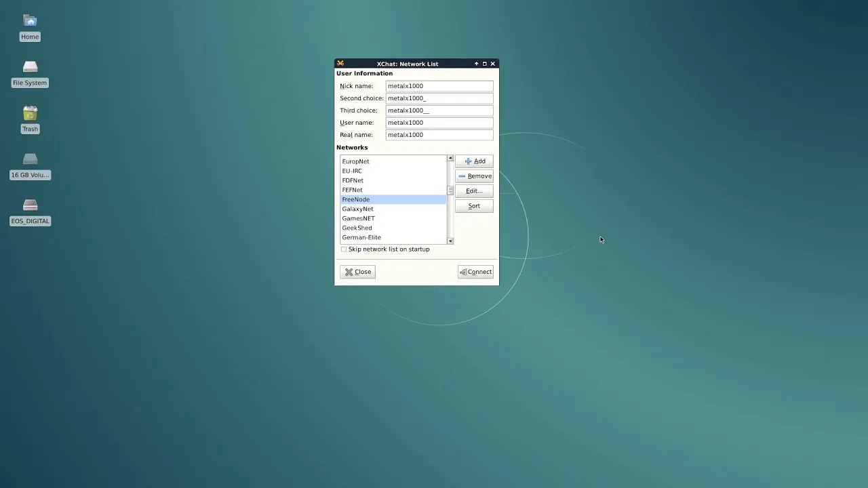Add a new network
This screenshot has height=488, width=868.
474,161
